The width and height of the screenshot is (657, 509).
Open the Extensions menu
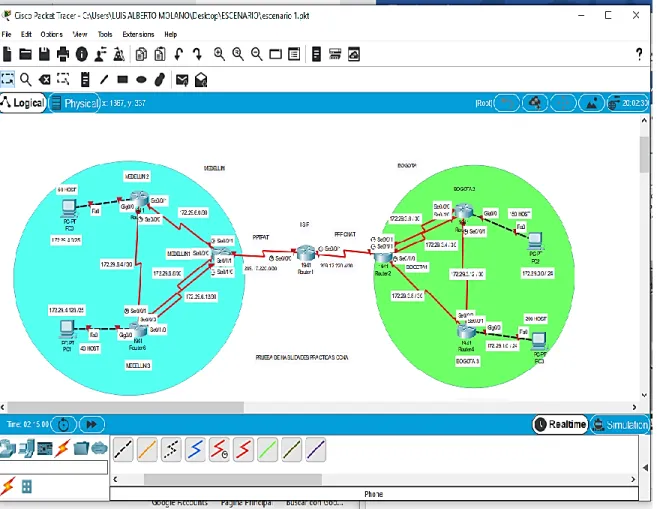tap(138, 34)
